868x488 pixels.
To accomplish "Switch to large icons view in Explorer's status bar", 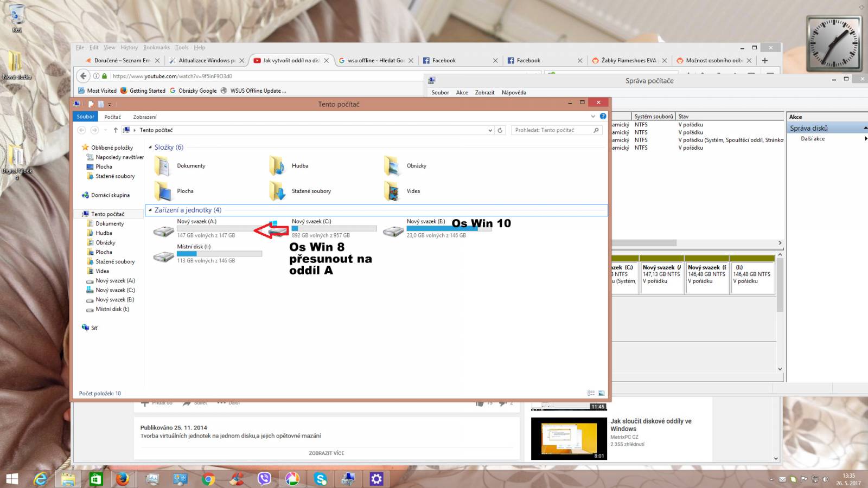I will pyautogui.click(x=601, y=393).
